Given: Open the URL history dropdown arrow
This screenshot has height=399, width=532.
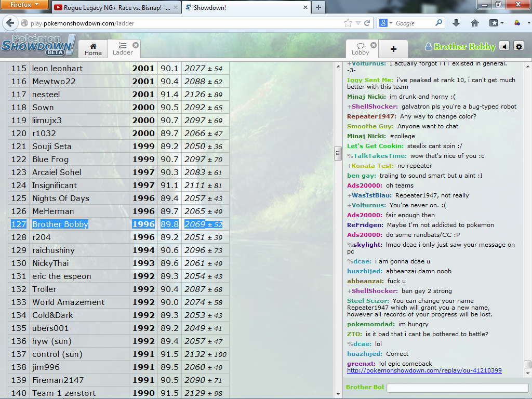Looking at the screenshot, I should click(358, 23).
